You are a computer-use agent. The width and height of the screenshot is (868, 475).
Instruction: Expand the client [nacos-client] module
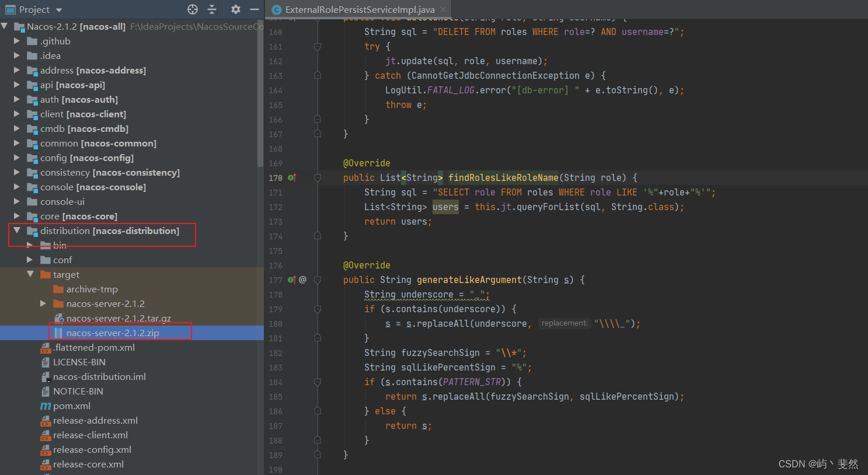click(17, 114)
